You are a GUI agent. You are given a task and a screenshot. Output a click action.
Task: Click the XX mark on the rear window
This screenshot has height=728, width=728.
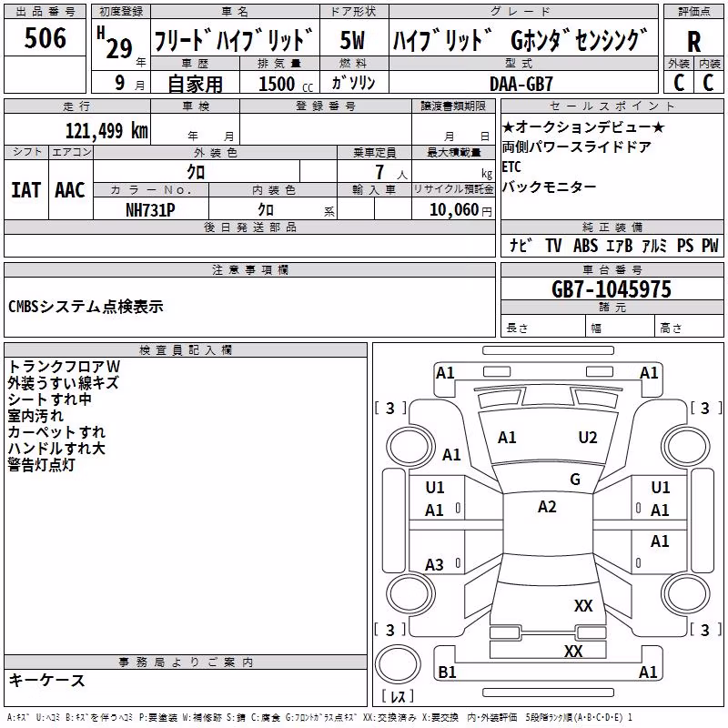click(583, 606)
